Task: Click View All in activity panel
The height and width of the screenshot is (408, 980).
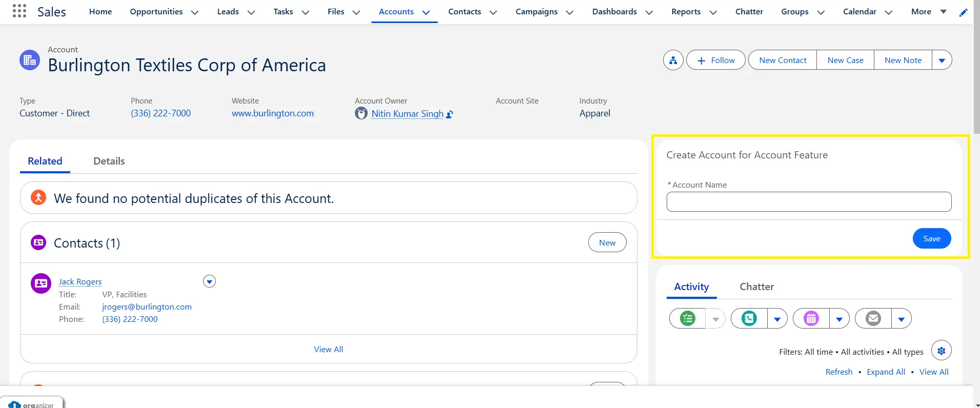Action: pyautogui.click(x=934, y=372)
